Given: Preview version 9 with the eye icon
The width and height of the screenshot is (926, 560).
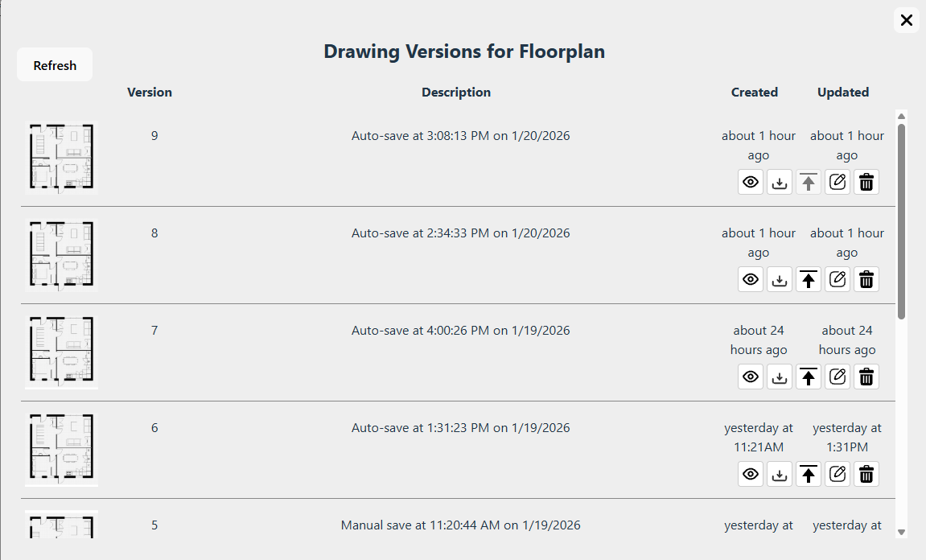Looking at the screenshot, I should tap(751, 183).
